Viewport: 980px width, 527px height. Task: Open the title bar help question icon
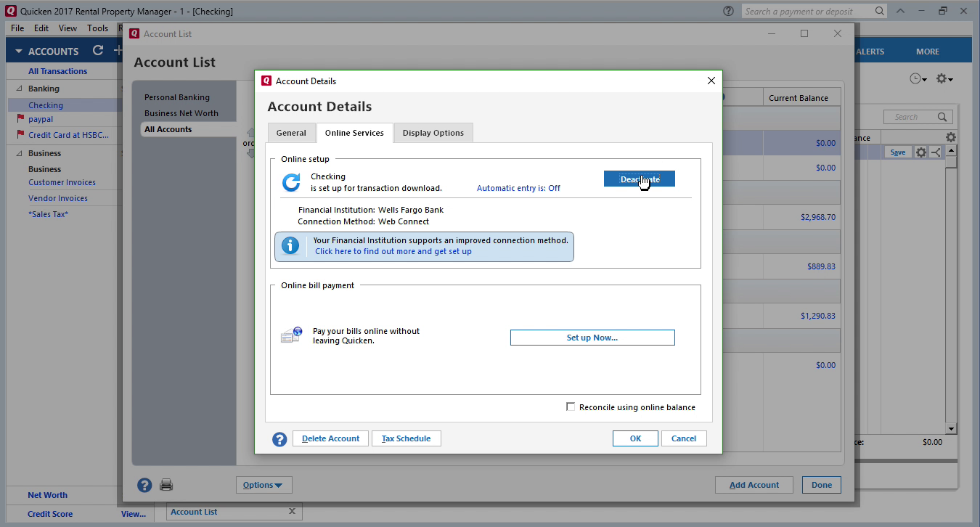728,12
